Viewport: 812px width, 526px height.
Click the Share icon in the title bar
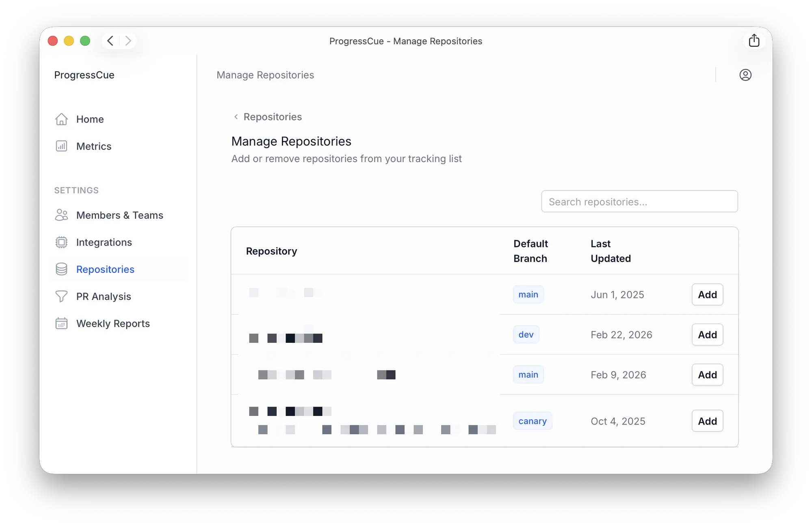click(x=754, y=40)
